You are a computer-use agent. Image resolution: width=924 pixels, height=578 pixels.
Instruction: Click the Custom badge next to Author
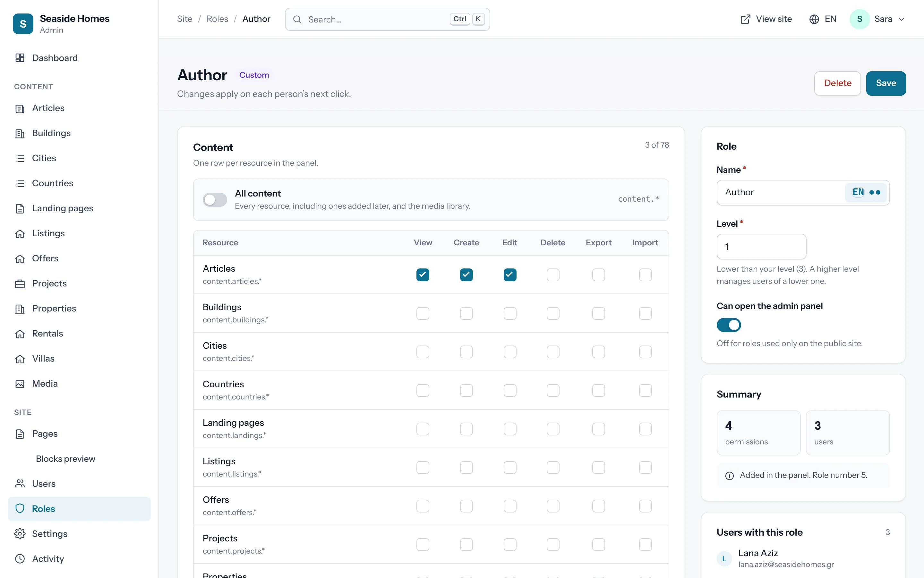254,75
